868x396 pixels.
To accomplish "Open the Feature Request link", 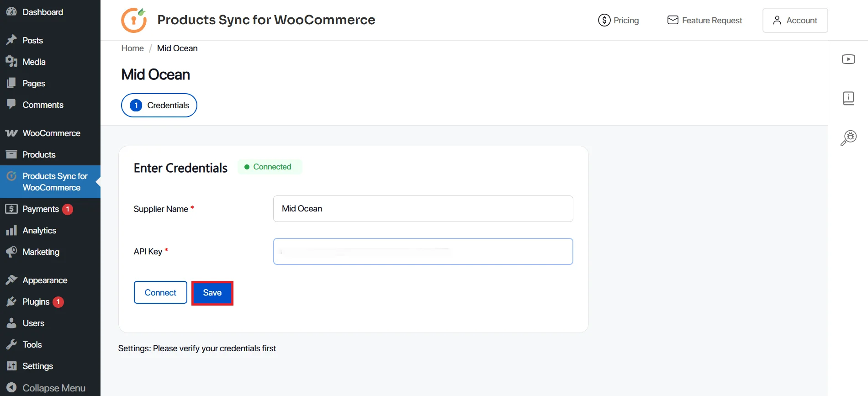I will (704, 20).
